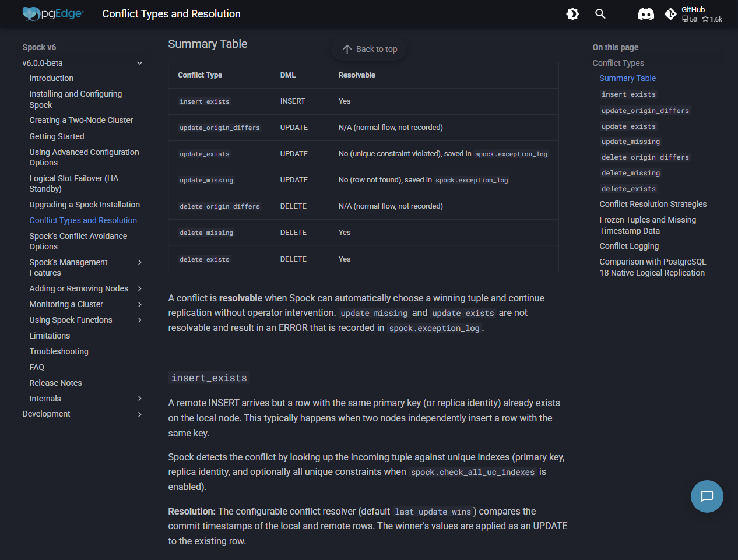738x560 pixels.
Task: Open the pgEdge logo home link
Action: [x=53, y=13]
